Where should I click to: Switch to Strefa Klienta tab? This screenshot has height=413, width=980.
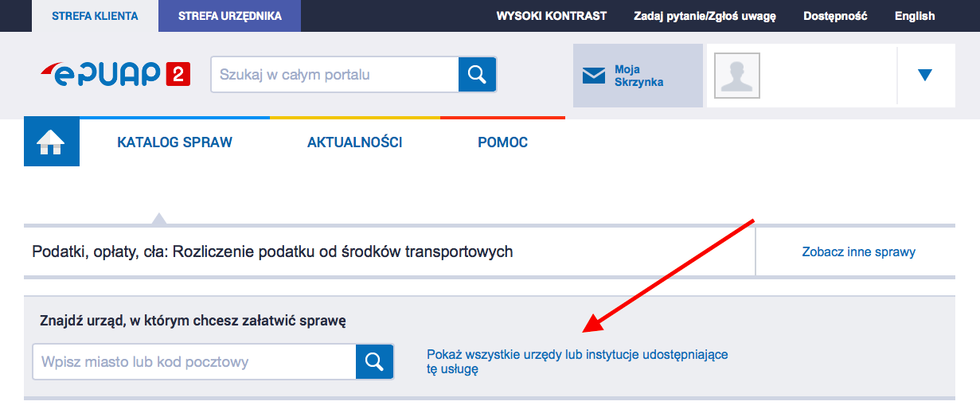tap(95, 16)
